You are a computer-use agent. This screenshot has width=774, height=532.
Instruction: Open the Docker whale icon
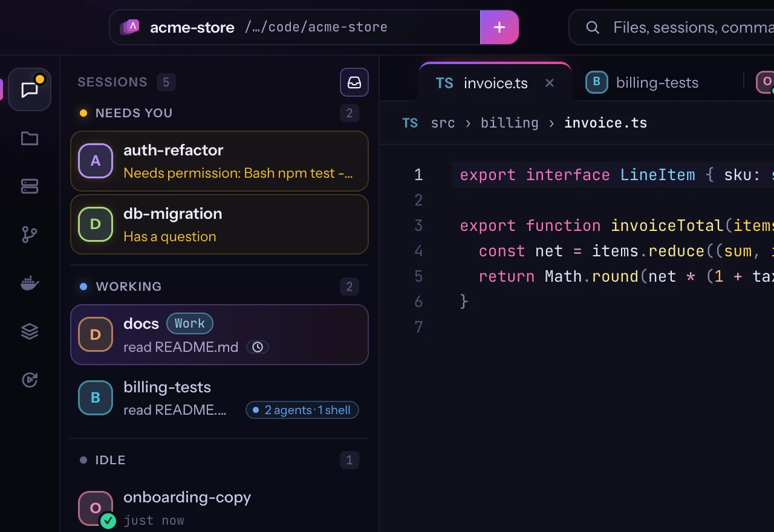point(30,283)
